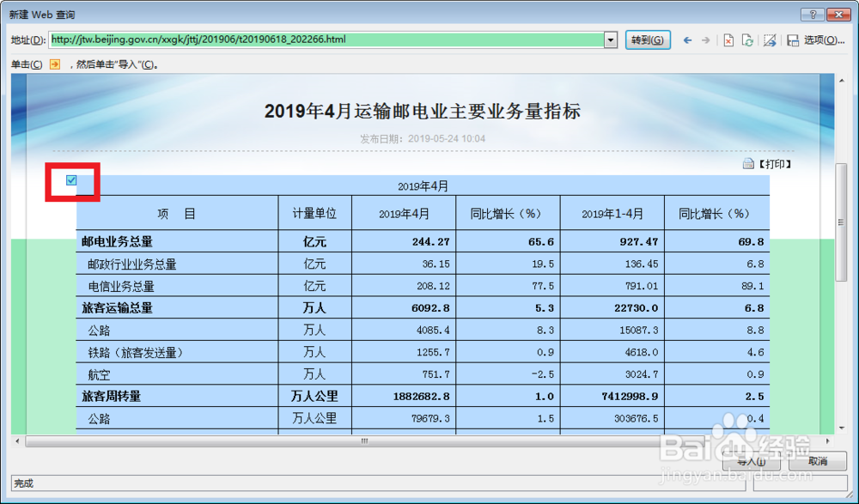Click the 导入(I) import button
This screenshot has width=859, height=504.
(x=751, y=461)
